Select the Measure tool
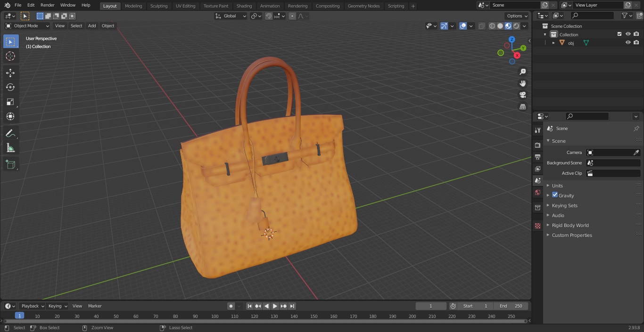The width and height of the screenshot is (644, 332). point(10,148)
